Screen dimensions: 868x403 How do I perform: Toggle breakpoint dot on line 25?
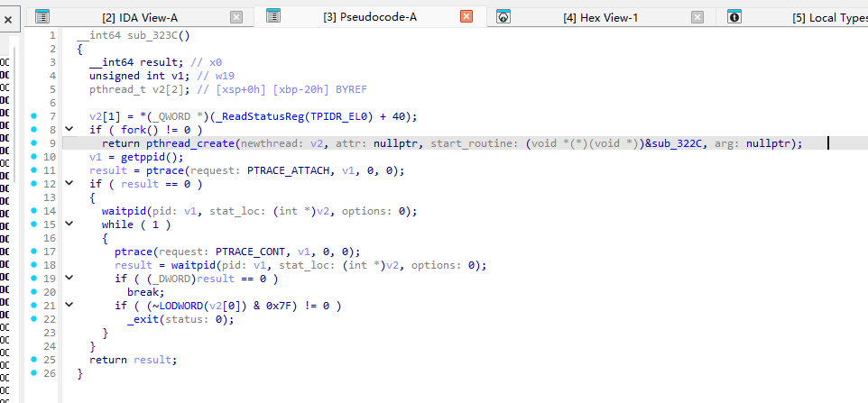[x=33, y=360]
